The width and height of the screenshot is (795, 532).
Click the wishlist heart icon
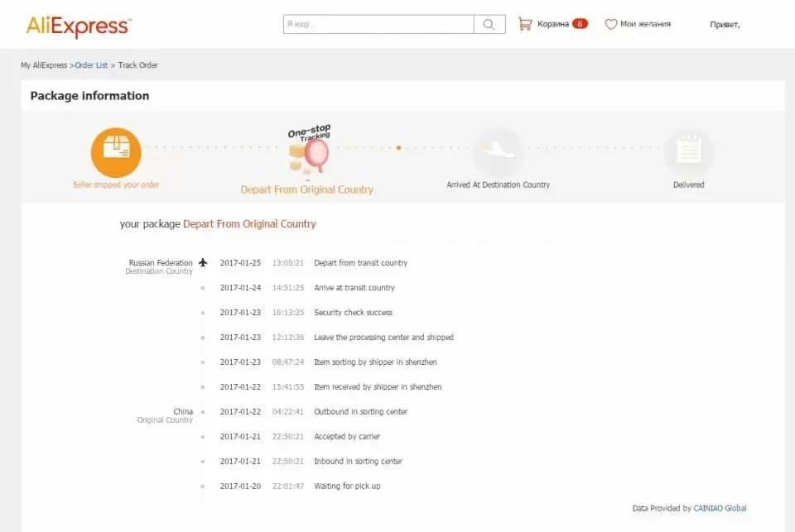[611, 25]
